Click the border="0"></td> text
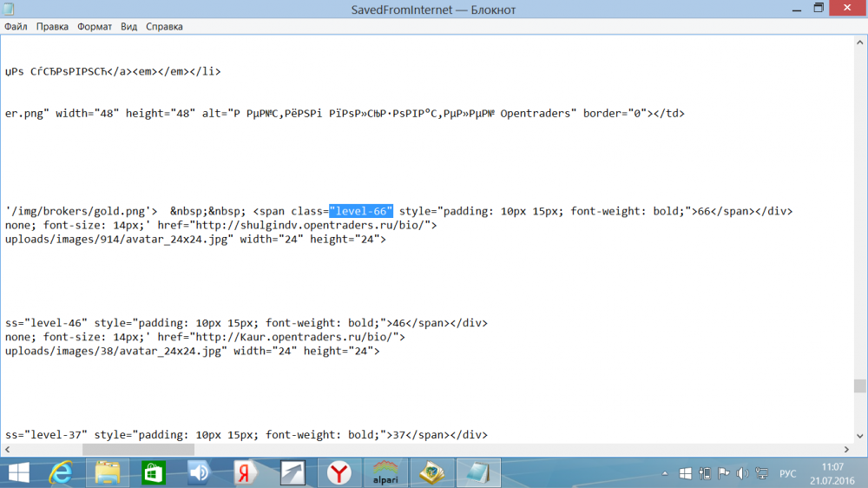Screen dimensions: 868x488 coord(634,114)
